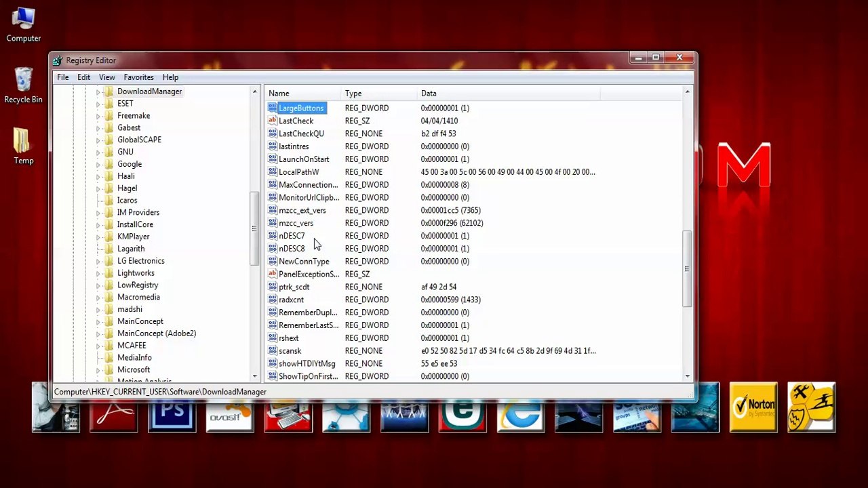Open the File menu
Image resolution: width=868 pixels, height=488 pixels.
click(x=62, y=77)
